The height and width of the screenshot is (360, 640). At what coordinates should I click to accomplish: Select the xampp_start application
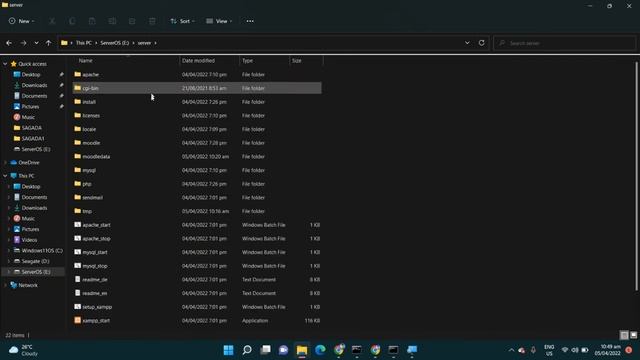point(197,321)
